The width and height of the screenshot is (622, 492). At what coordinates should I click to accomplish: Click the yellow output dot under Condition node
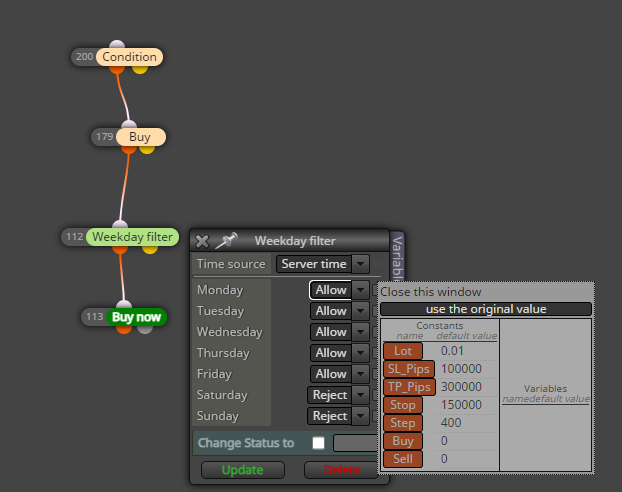click(140, 69)
